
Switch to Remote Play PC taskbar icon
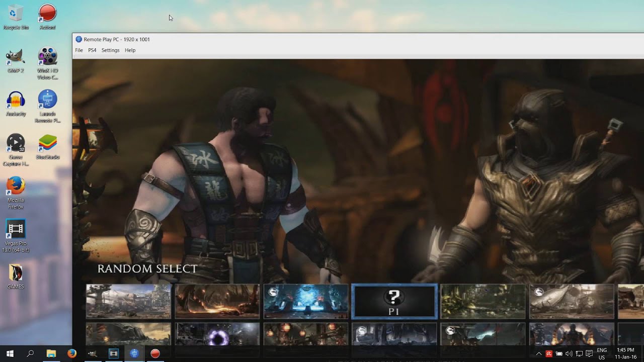point(134,353)
